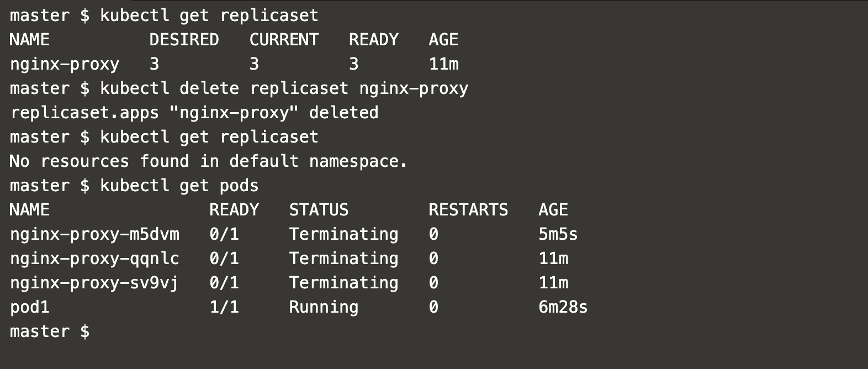Click the DESIRED column header
868x369 pixels.
tap(184, 40)
